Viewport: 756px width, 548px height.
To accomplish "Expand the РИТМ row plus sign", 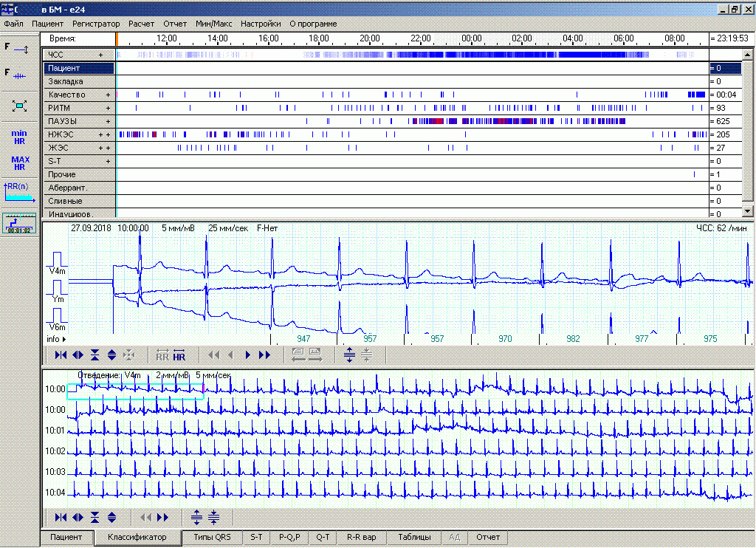I will (x=108, y=108).
